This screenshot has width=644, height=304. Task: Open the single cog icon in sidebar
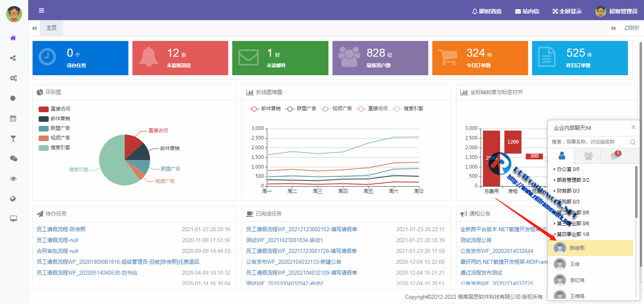[13, 98]
